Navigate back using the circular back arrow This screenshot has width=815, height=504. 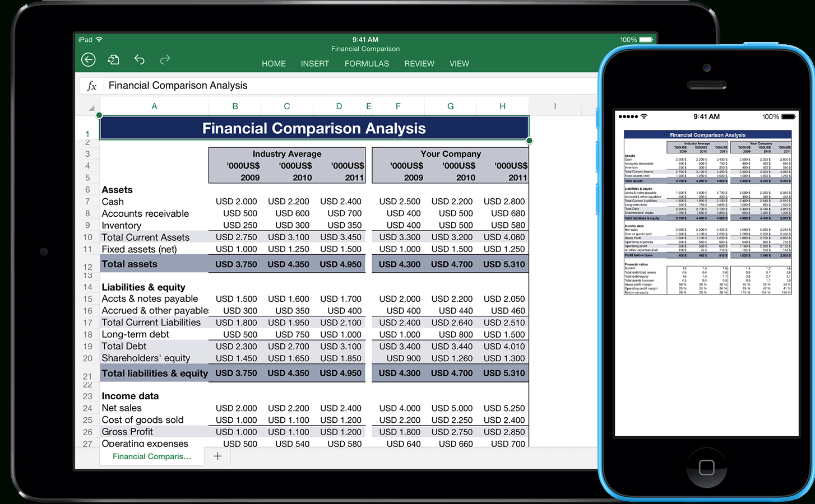88,59
